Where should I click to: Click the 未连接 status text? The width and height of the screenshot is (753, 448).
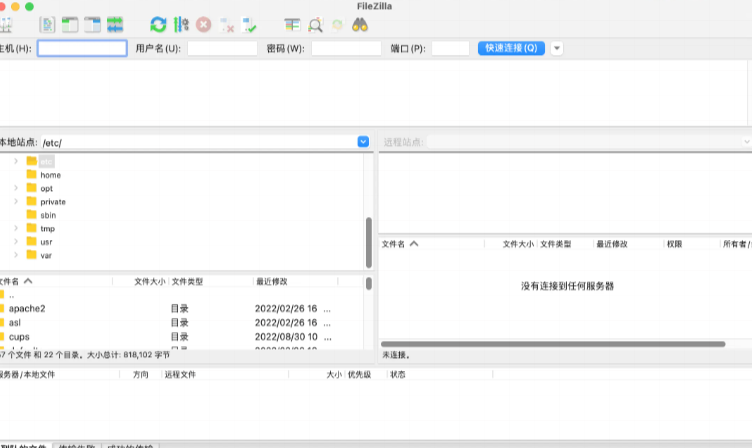(x=396, y=355)
